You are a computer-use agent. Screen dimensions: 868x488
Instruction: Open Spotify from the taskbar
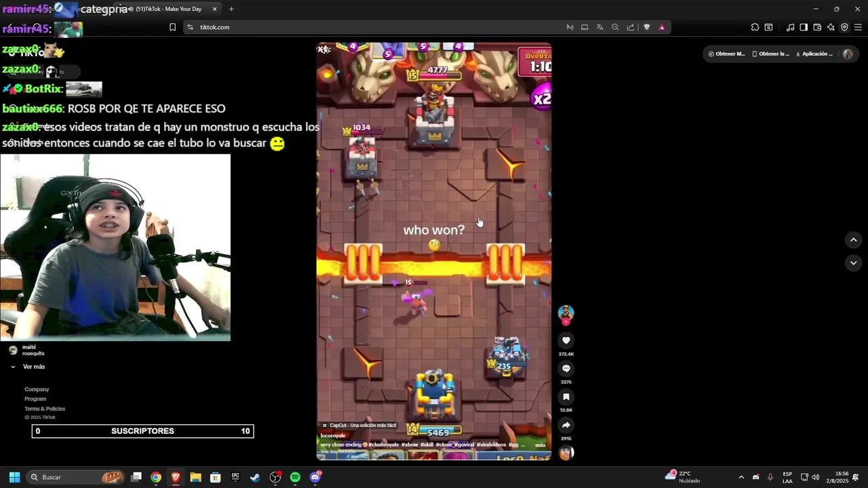(295, 477)
